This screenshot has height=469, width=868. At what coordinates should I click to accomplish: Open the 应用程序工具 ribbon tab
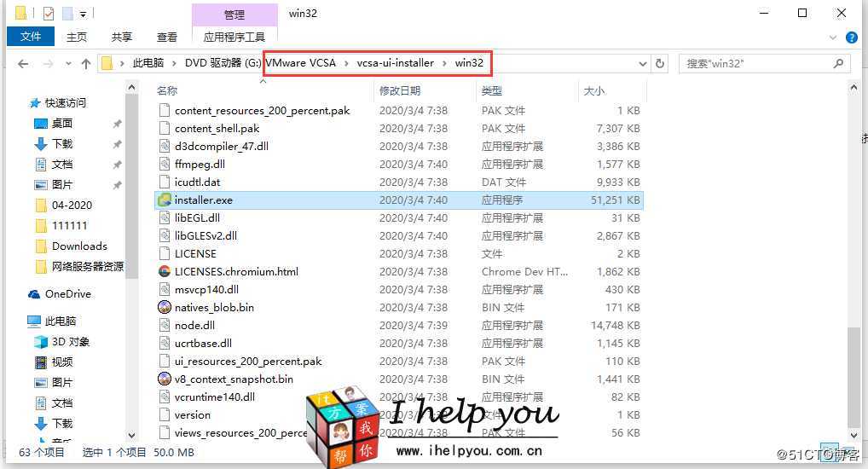234,37
